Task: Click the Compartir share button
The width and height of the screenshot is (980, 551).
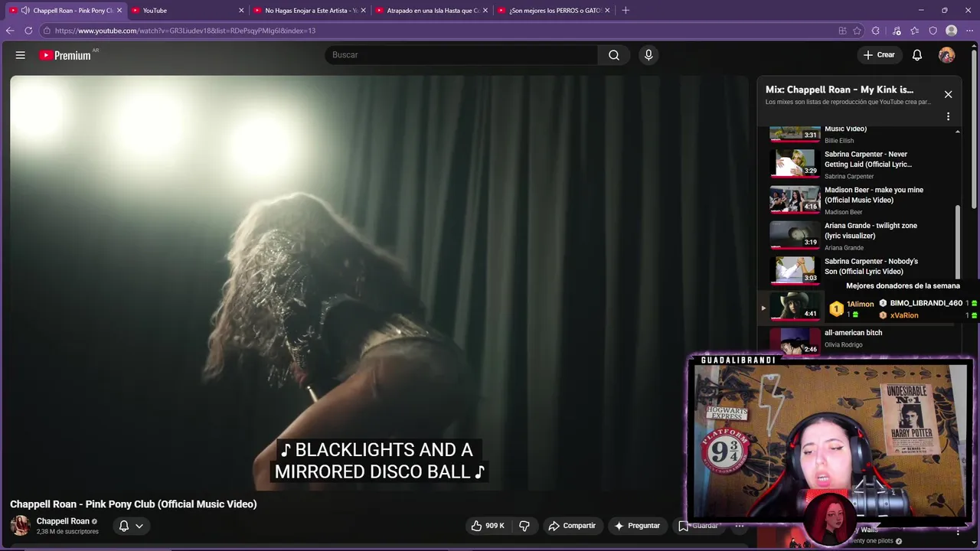Action: pyautogui.click(x=572, y=526)
